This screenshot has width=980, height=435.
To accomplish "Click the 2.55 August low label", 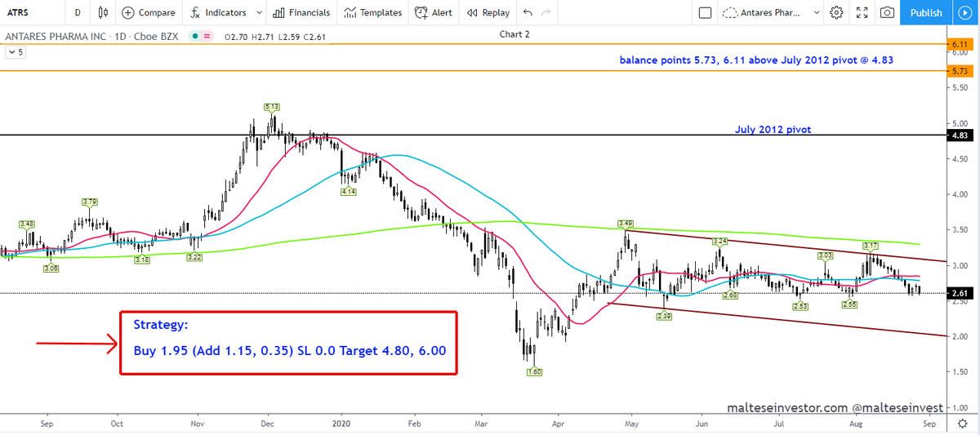I will click(852, 304).
